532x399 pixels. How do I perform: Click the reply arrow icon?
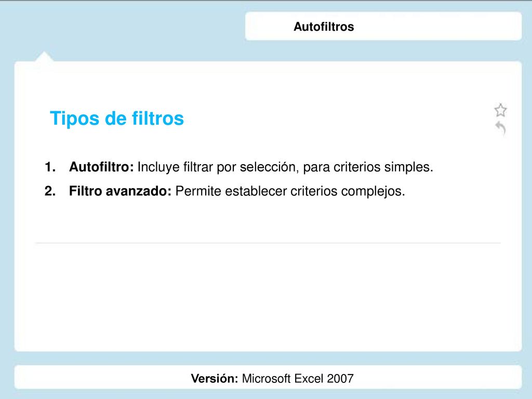pos(500,128)
